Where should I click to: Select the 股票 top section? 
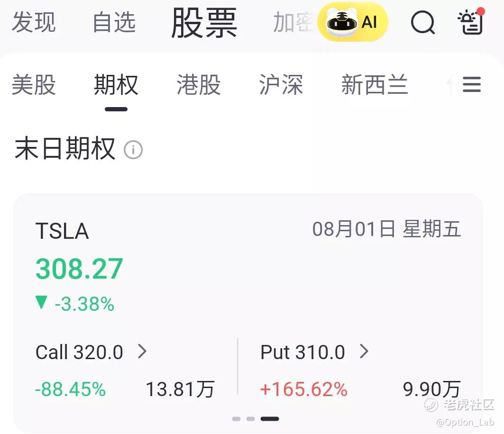[x=204, y=23]
